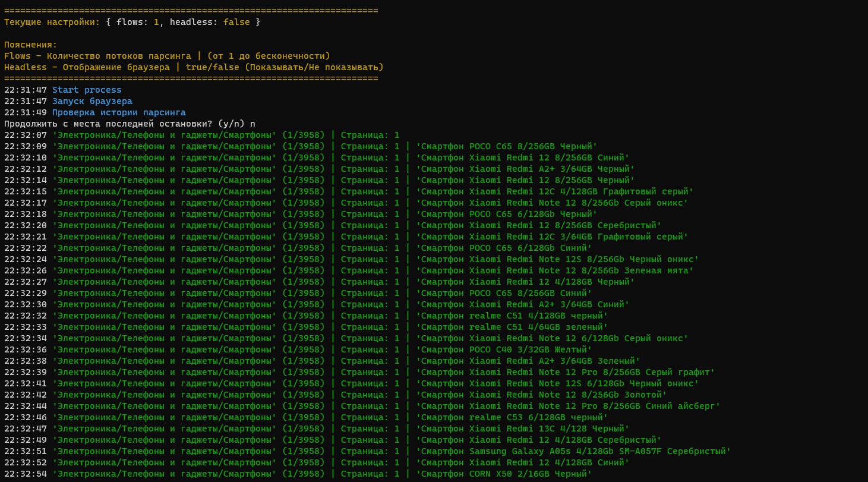Pick 'Смартфон POCO C65 6/128Gb Синий'
Image resolution: width=868 pixels, height=482 pixels.
[x=504, y=248]
